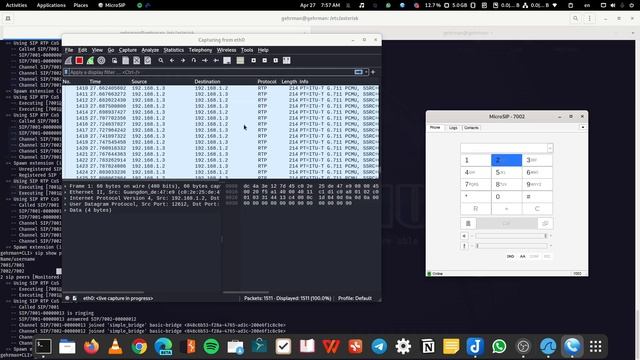Expand the Frame 1 tree entry
This screenshot has height=360, width=640.
tap(66, 186)
